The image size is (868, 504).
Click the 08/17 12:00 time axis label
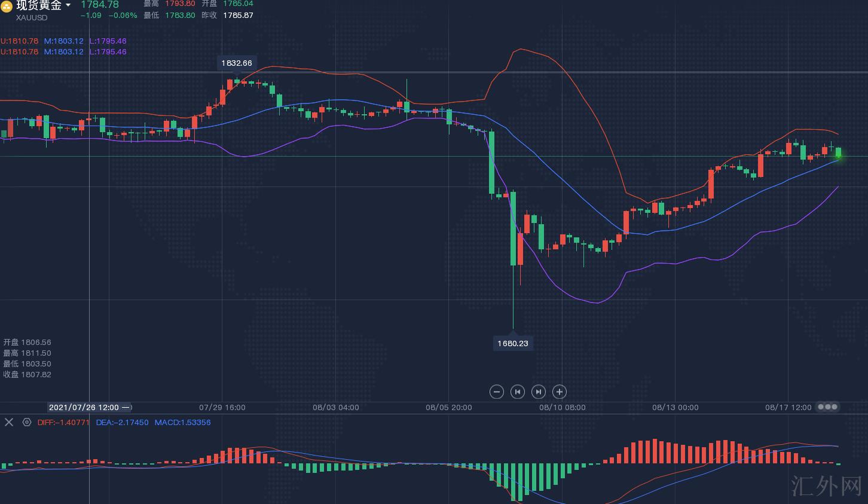788,407
